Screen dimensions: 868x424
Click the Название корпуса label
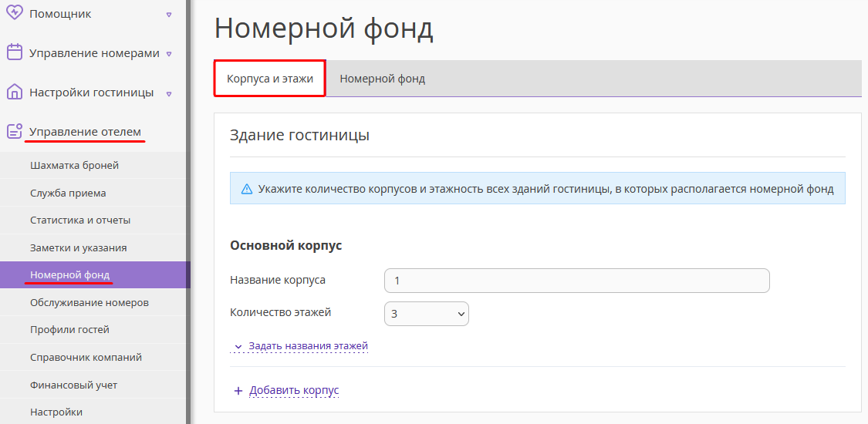coord(277,280)
